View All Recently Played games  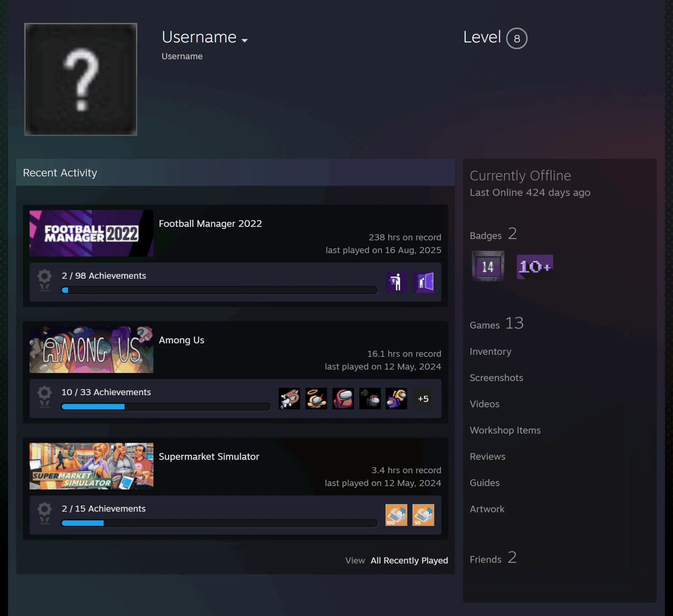[409, 560]
